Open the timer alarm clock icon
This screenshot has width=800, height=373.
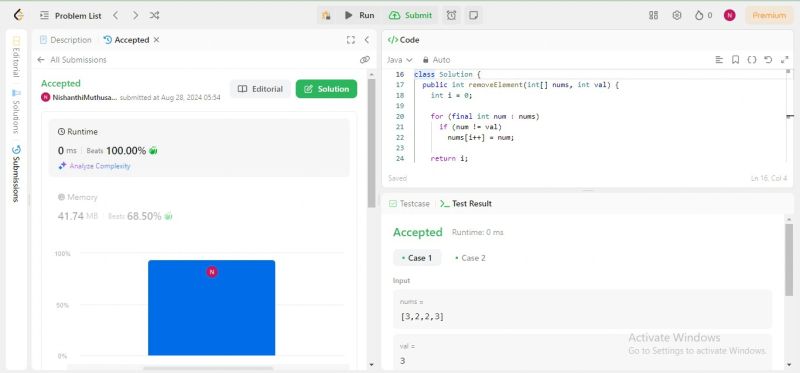point(452,15)
